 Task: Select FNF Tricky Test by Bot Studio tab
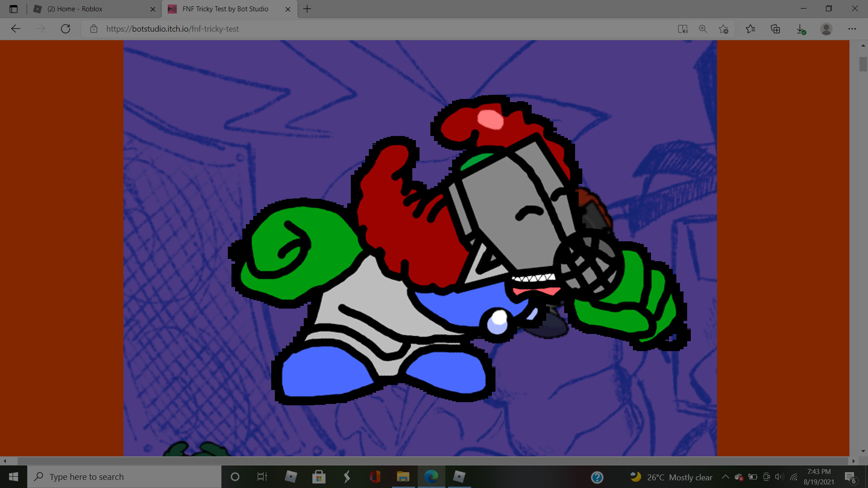[x=225, y=9]
